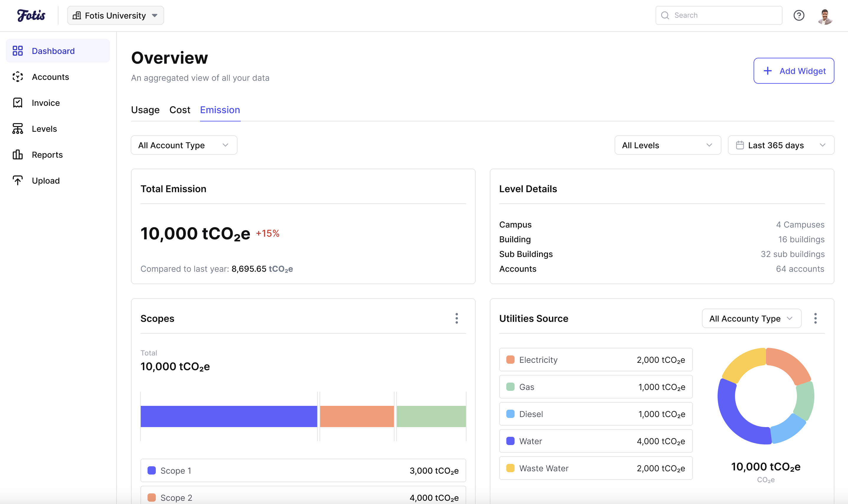Select the Emission tab

220,110
